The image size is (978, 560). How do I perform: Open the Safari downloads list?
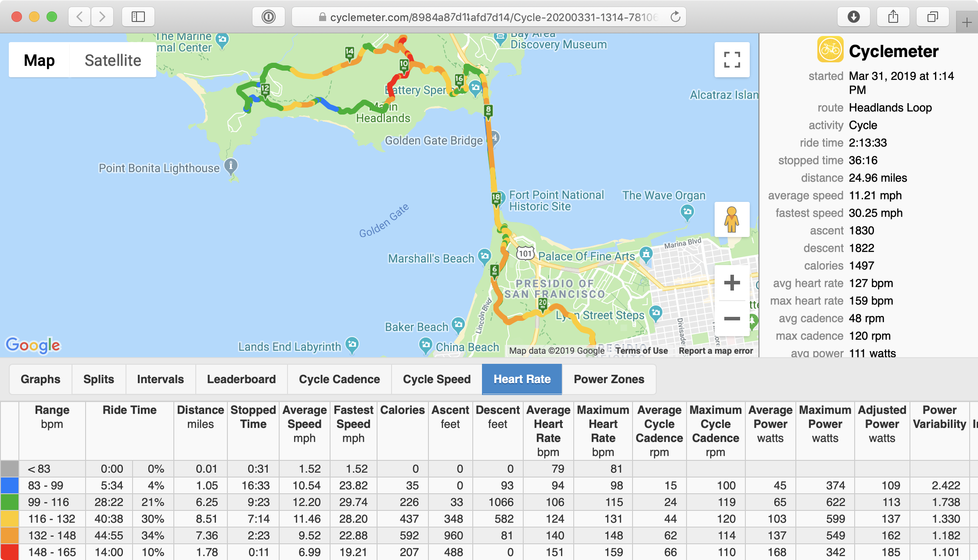[853, 17]
